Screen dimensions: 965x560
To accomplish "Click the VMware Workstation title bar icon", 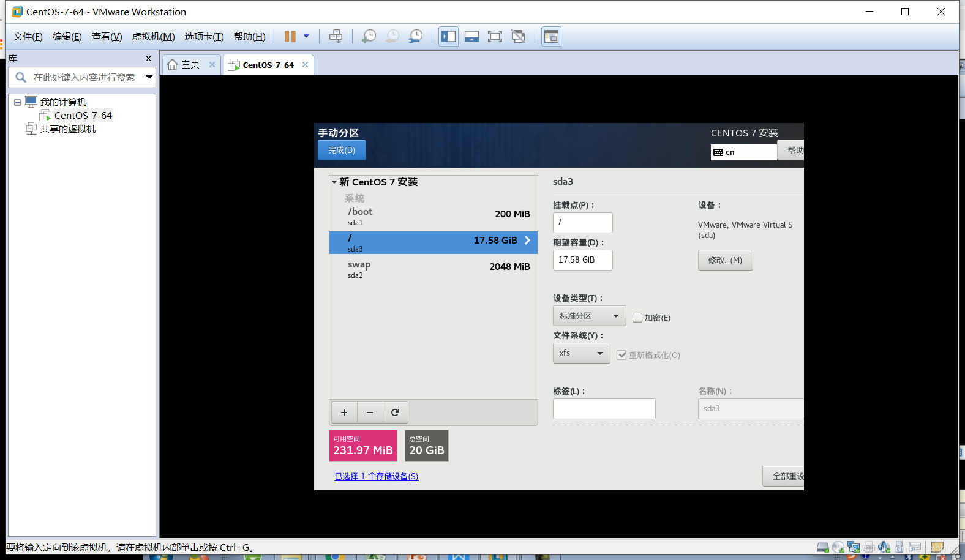I will click(x=17, y=12).
